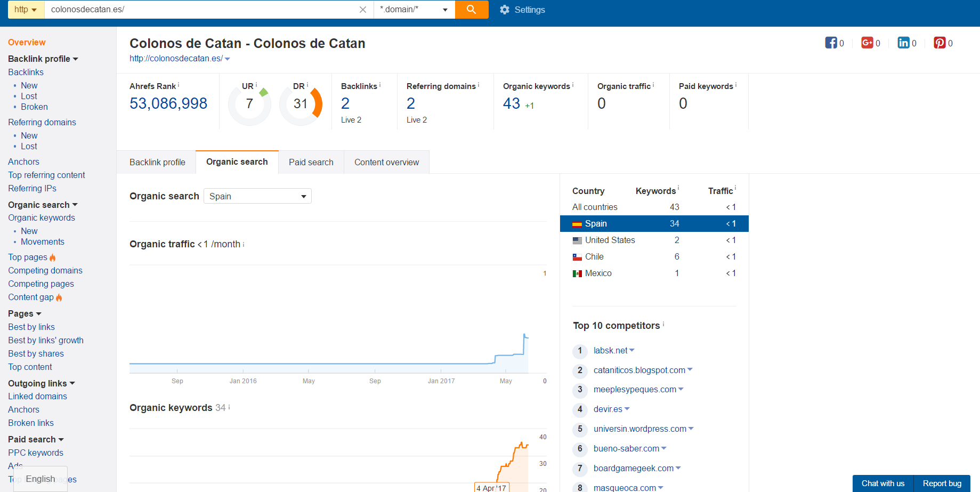Viewport: 980px width, 492px height.
Task: Open Top pages sidebar link
Action: (x=28, y=257)
